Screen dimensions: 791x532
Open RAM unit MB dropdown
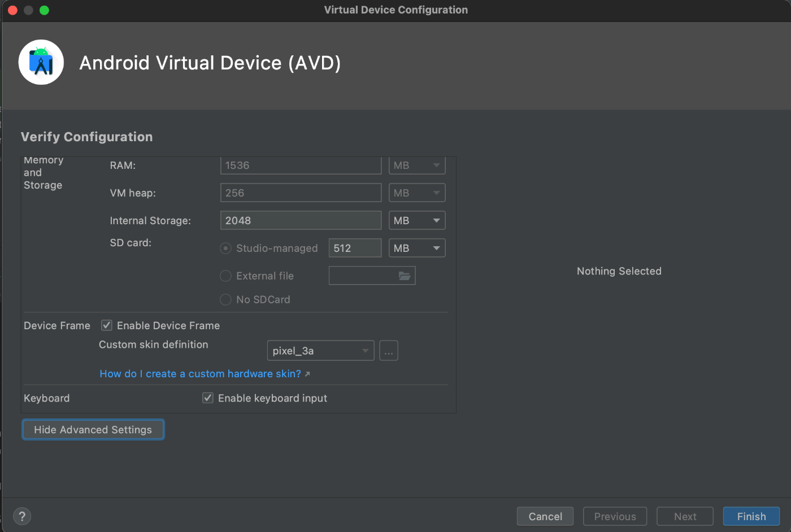coord(417,165)
